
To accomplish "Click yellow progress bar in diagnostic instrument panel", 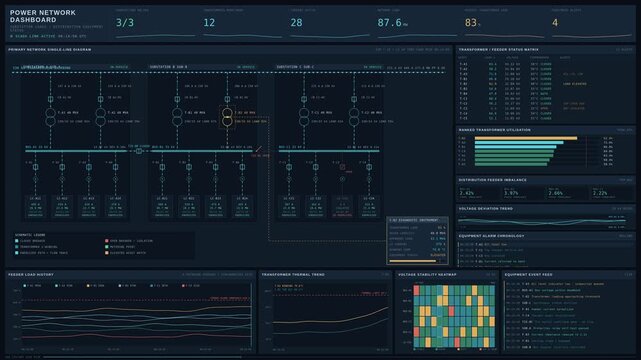I will (412, 261).
